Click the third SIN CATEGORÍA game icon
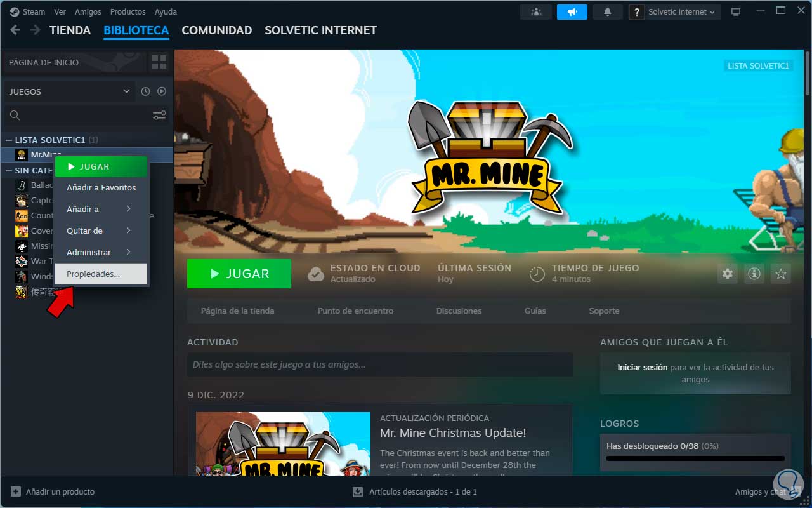 (x=22, y=216)
